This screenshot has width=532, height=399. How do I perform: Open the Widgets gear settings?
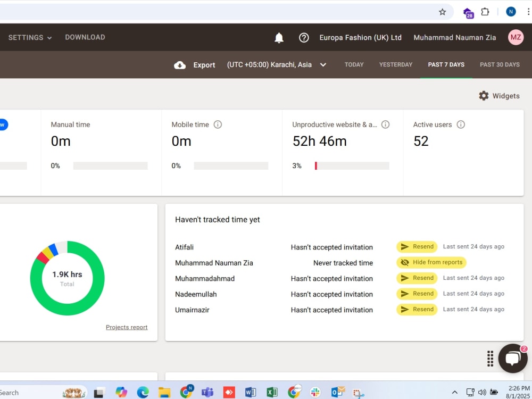coord(484,96)
